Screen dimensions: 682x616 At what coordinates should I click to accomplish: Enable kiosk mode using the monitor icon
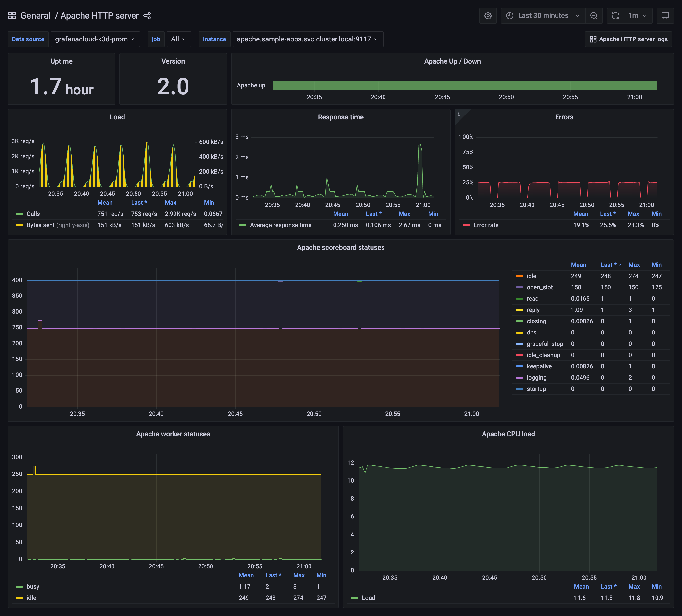click(x=665, y=15)
